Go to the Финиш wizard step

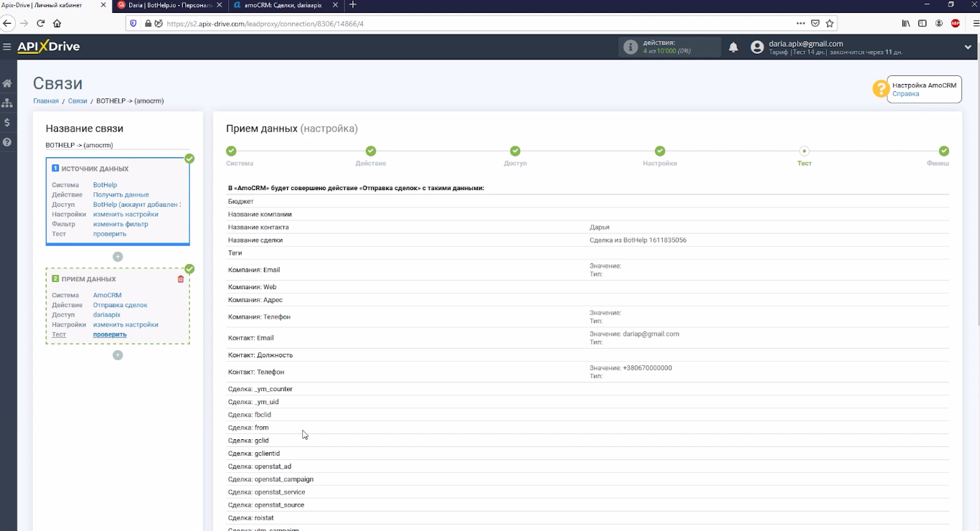(x=944, y=151)
